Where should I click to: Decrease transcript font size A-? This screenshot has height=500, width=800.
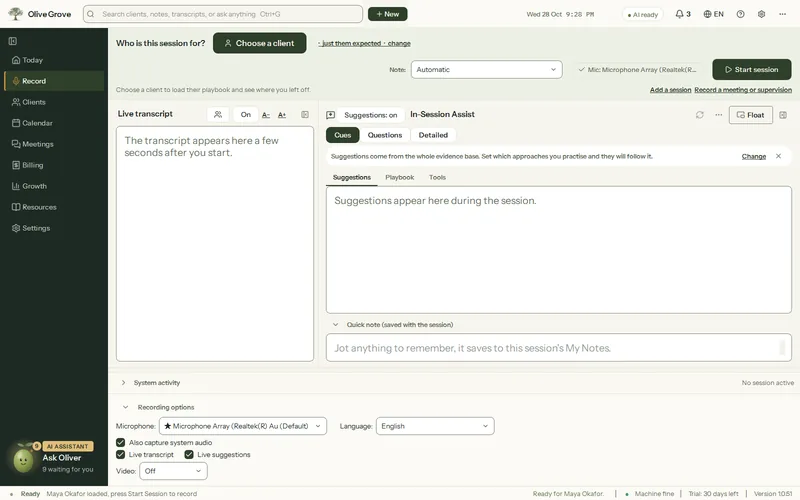click(x=266, y=115)
